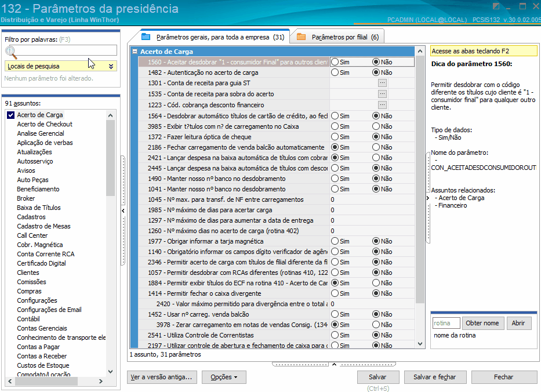This screenshot has width=541, height=392.
Task: Select Contas a Receber subject
Action: pyautogui.click(x=42, y=356)
